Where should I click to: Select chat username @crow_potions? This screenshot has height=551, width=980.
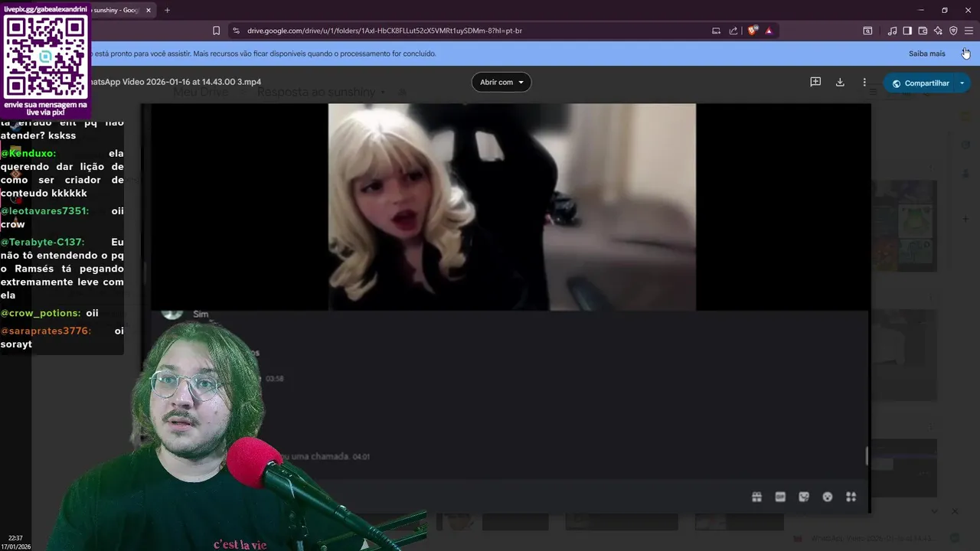tap(41, 313)
